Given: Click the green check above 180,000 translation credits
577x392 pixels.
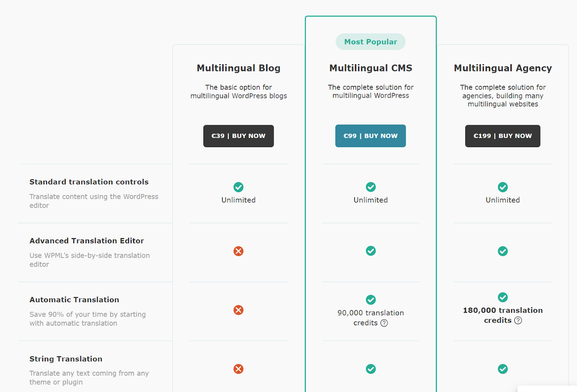Looking at the screenshot, I should tap(503, 297).
